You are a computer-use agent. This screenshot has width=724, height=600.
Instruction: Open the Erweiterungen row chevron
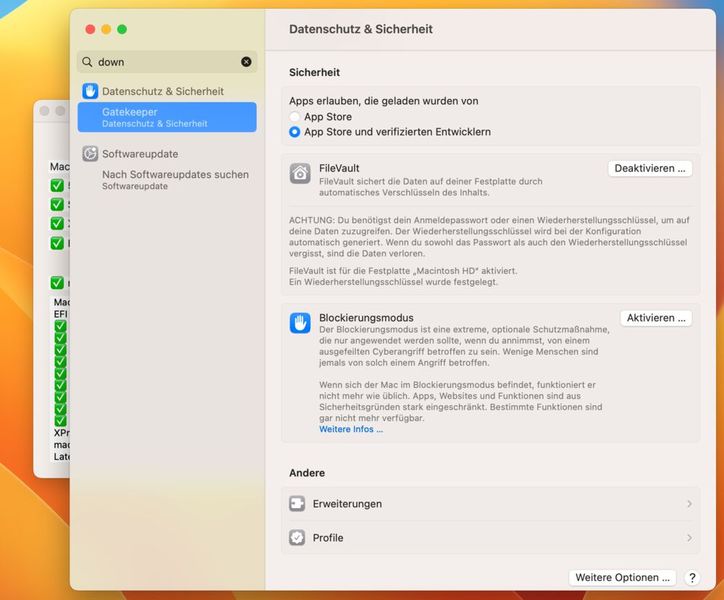click(x=689, y=503)
